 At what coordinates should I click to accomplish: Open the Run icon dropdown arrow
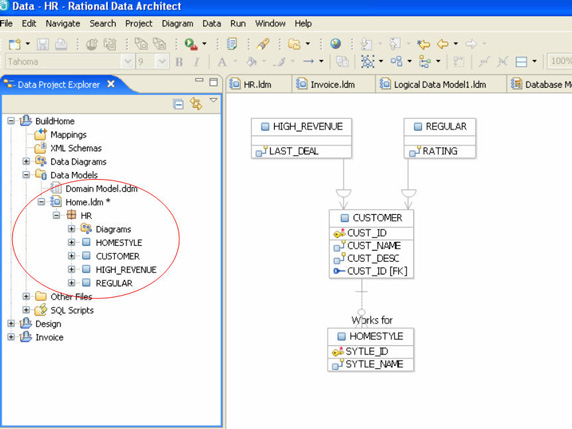204,43
